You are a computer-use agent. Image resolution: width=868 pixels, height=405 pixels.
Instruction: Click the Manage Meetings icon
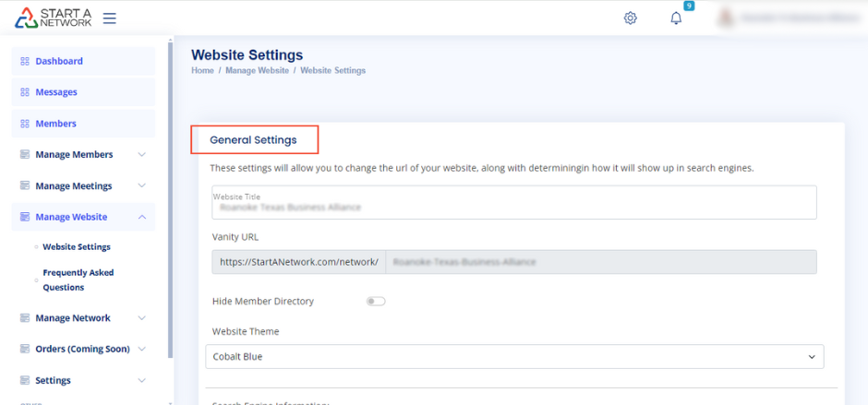tap(25, 186)
